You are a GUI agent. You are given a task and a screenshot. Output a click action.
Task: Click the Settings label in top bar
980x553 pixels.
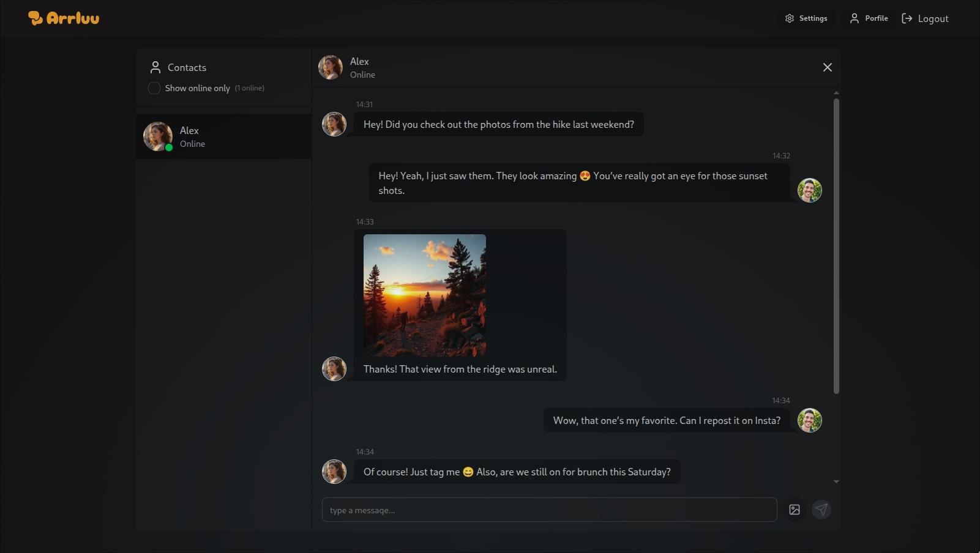click(813, 18)
